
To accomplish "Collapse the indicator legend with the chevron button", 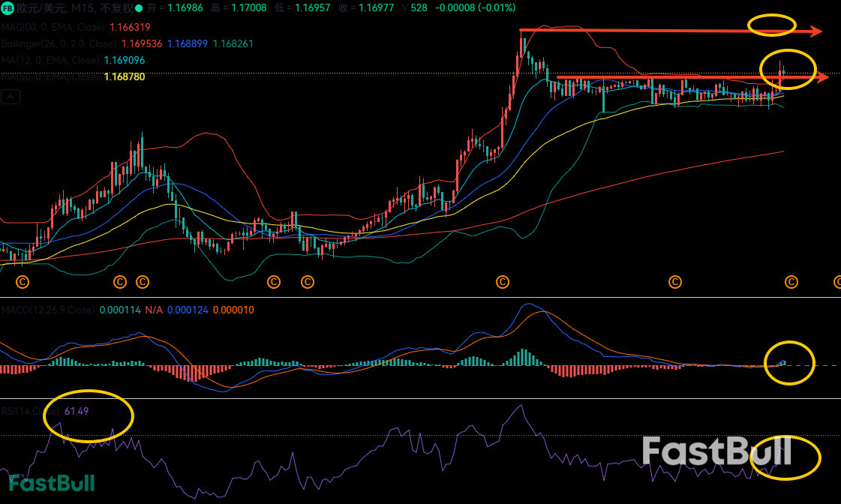I will pos(11,96).
